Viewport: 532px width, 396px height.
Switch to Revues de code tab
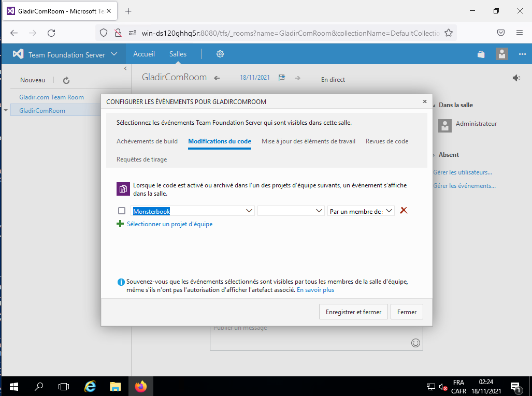click(387, 141)
